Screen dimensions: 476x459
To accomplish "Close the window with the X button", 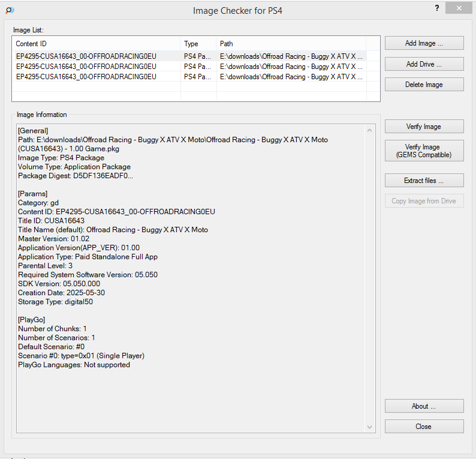I will click(459, 8).
